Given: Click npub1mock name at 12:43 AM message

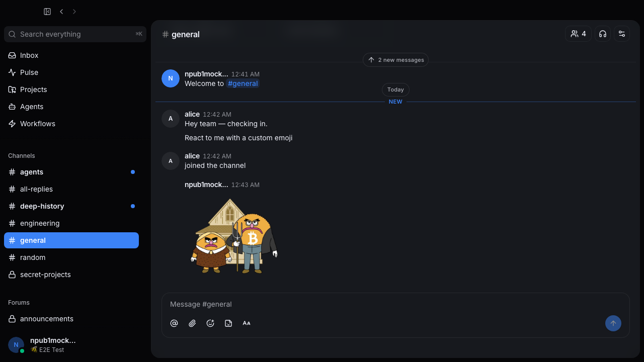Looking at the screenshot, I should click(x=206, y=185).
